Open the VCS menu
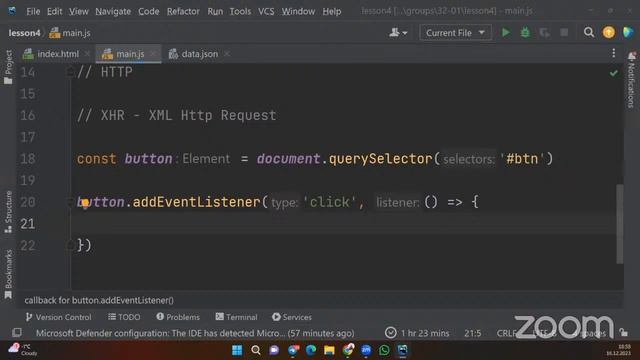The width and height of the screenshot is (640, 360). pyautogui.click(x=266, y=11)
